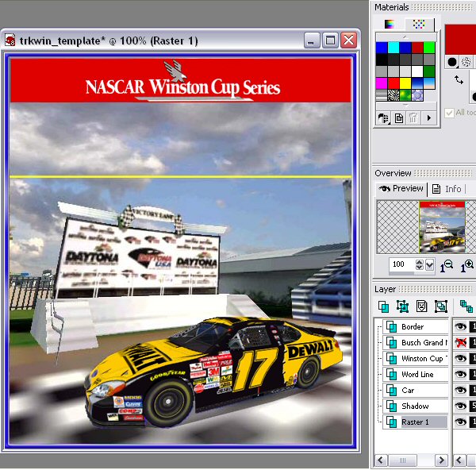The height and width of the screenshot is (470, 476).
Task: Click the trkwin_template window's document icon
Action: pyautogui.click(x=10, y=40)
